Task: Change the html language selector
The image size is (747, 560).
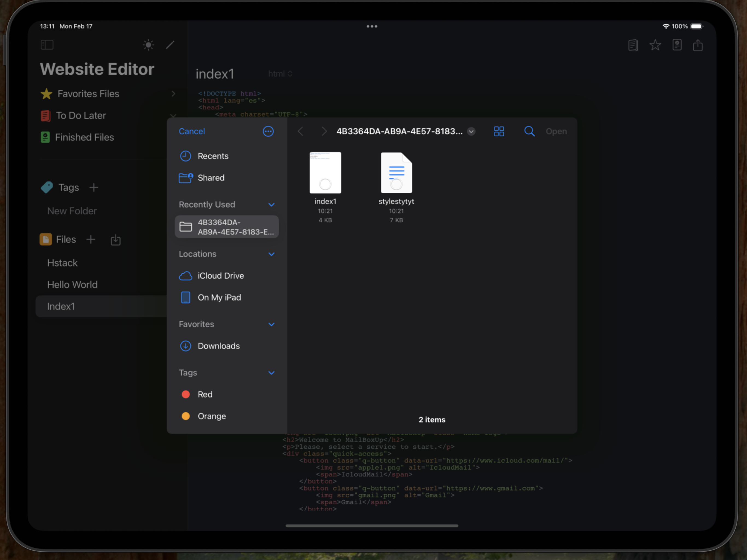Action: pyautogui.click(x=280, y=74)
